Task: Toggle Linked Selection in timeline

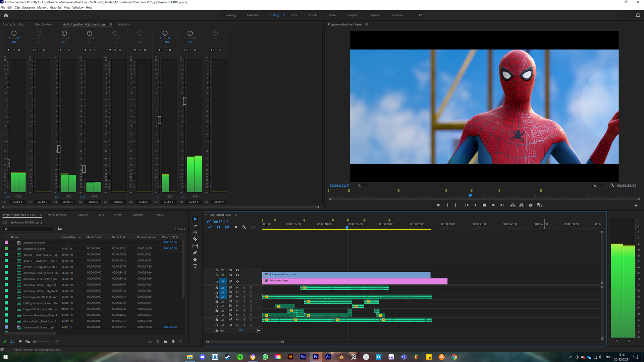Action: point(227,227)
